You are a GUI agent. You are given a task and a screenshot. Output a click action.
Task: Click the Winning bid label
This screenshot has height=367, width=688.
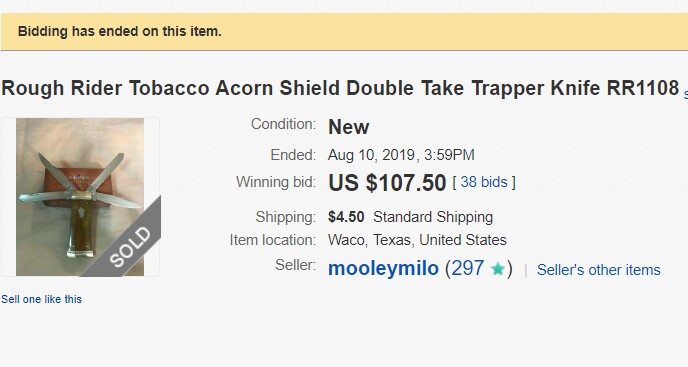coord(276,182)
